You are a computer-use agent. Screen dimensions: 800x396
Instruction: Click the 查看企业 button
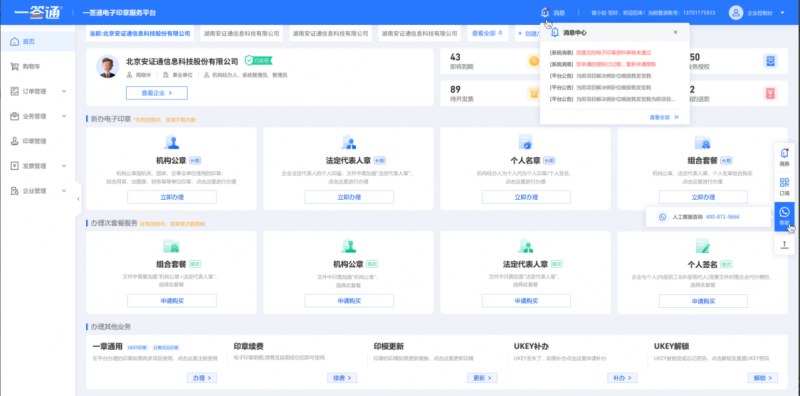coord(157,93)
